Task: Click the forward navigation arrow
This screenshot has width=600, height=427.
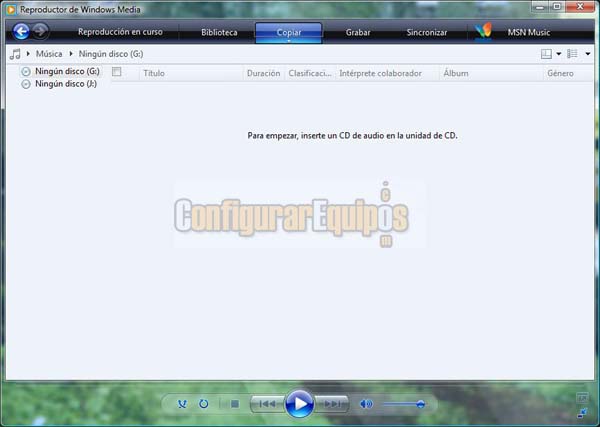Action: click(x=40, y=31)
